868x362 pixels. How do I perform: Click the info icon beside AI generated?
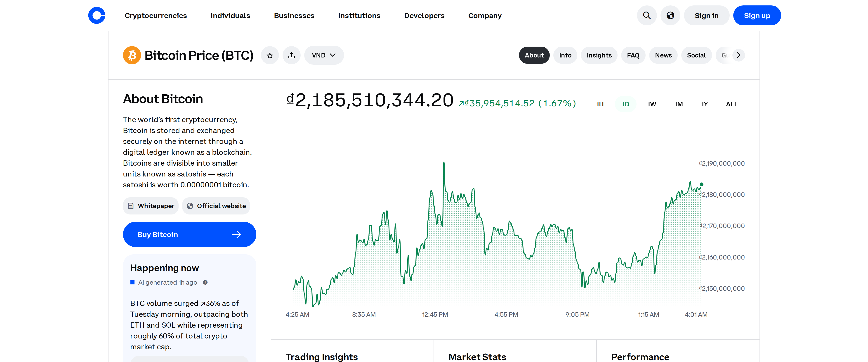205,282
